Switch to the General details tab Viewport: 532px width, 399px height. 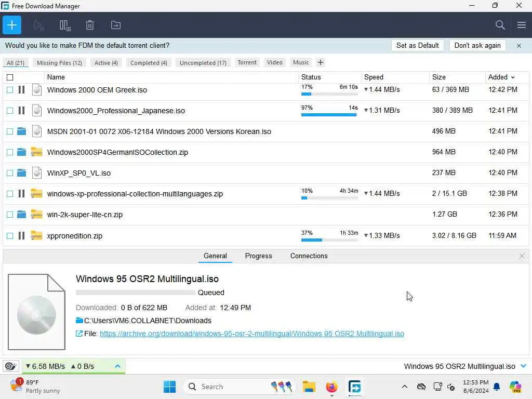click(x=215, y=256)
